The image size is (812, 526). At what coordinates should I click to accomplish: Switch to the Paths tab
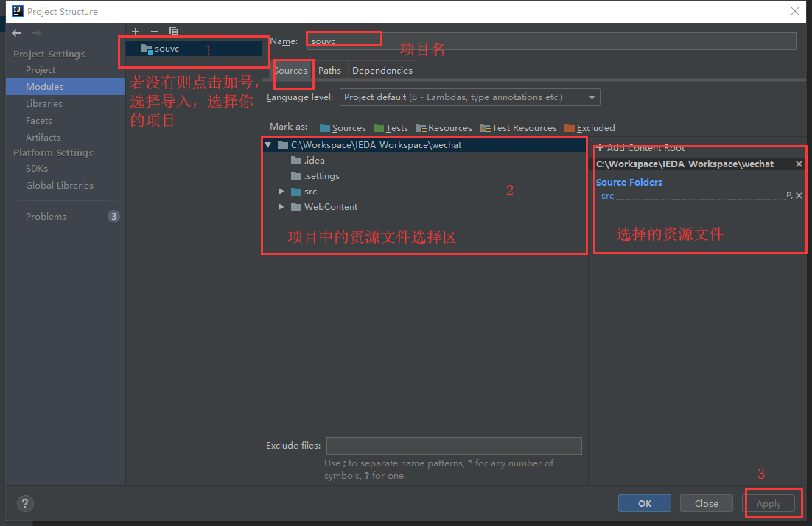click(x=329, y=71)
